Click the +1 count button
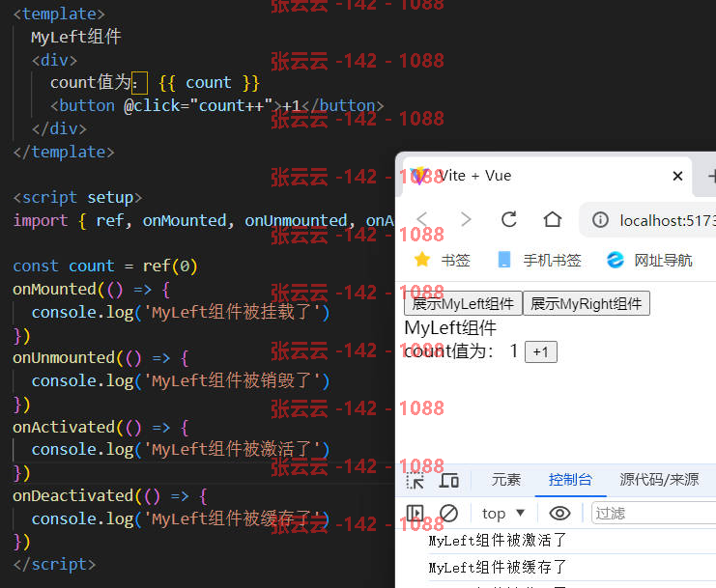Image resolution: width=716 pixels, height=588 pixels. click(541, 351)
